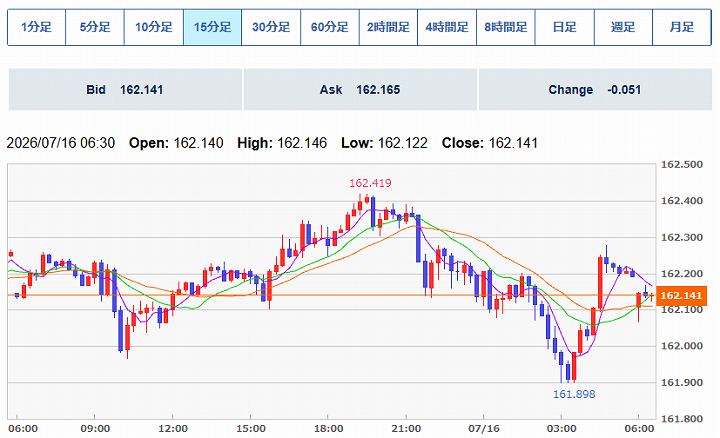Click the 162.300 axis label
Viewport: 720px width, 438px height.
(x=681, y=237)
